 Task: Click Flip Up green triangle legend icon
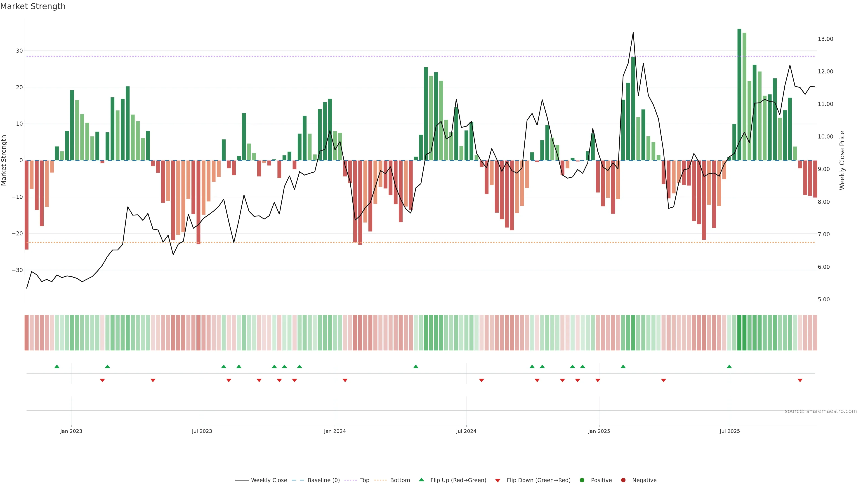pos(421,480)
